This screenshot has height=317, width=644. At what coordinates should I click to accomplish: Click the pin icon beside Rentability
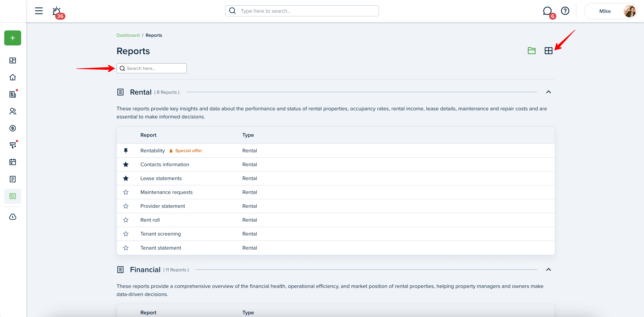point(126,150)
